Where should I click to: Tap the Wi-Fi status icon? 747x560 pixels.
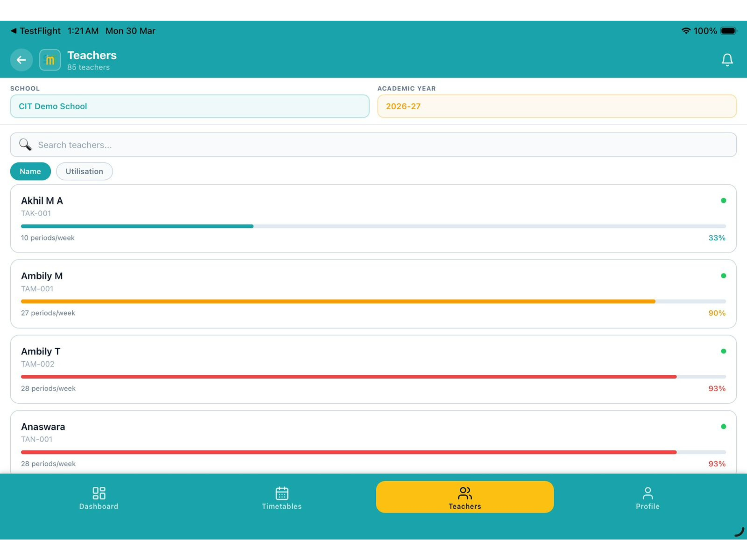pos(686,31)
